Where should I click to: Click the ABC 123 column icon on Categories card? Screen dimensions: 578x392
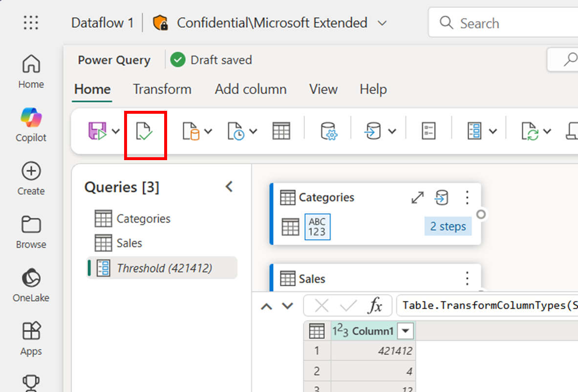point(318,227)
